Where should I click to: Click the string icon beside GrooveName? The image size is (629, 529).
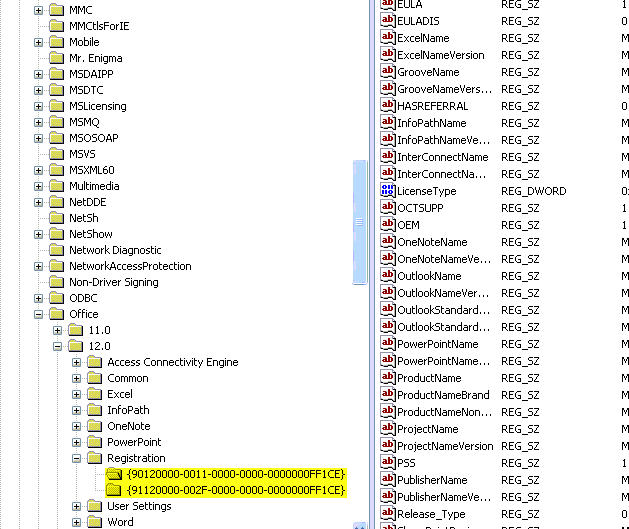[x=388, y=71]
